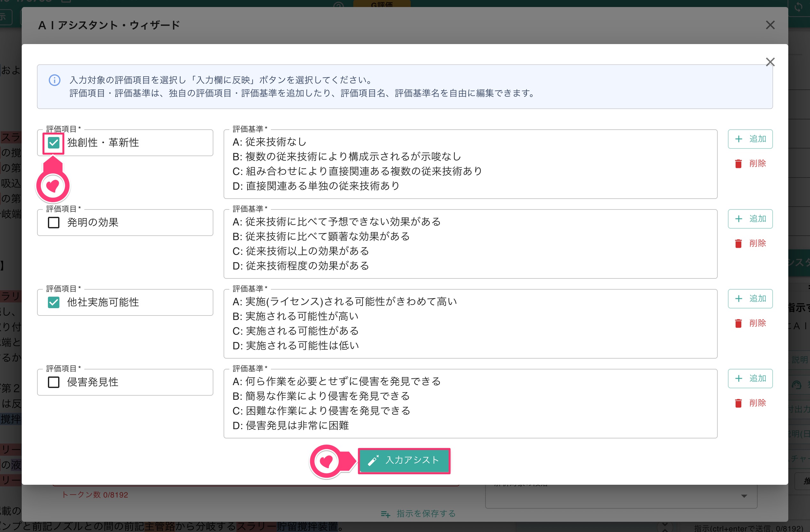Click 追加 button for 独創性・革新性 row
Image resolution: width=810 pixels, height=532 pixels.
[x=750, y=139]
